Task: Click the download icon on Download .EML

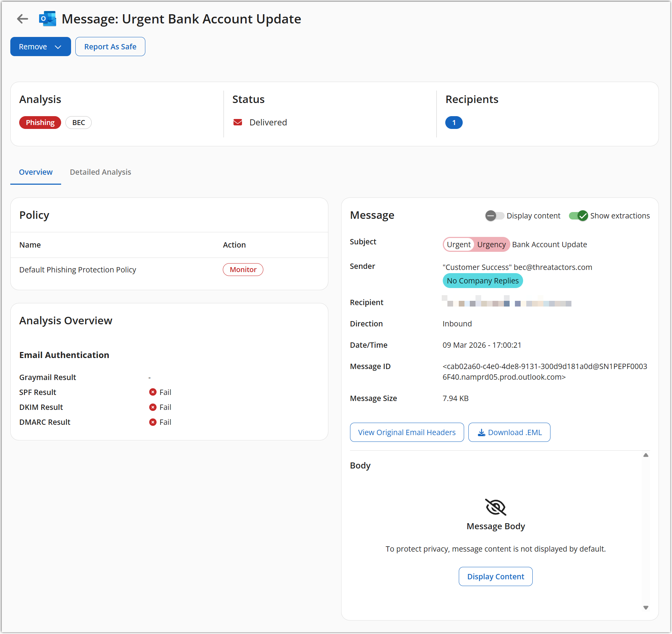Action: [x=481, y=432]
